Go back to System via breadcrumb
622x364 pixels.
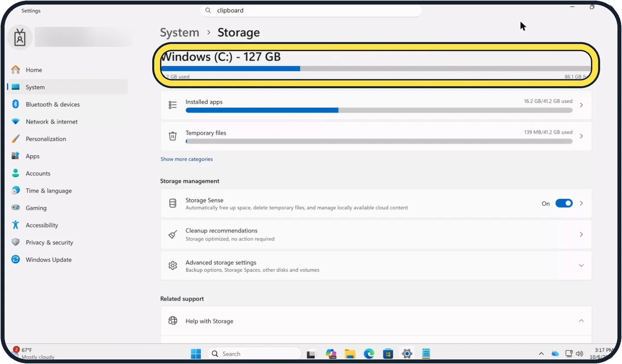pos(180,32)
